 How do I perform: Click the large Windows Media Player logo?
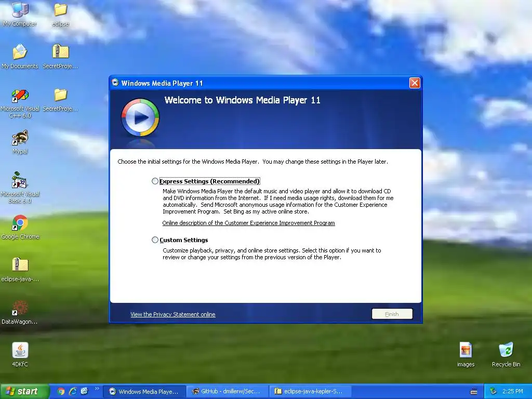[140, 117]
